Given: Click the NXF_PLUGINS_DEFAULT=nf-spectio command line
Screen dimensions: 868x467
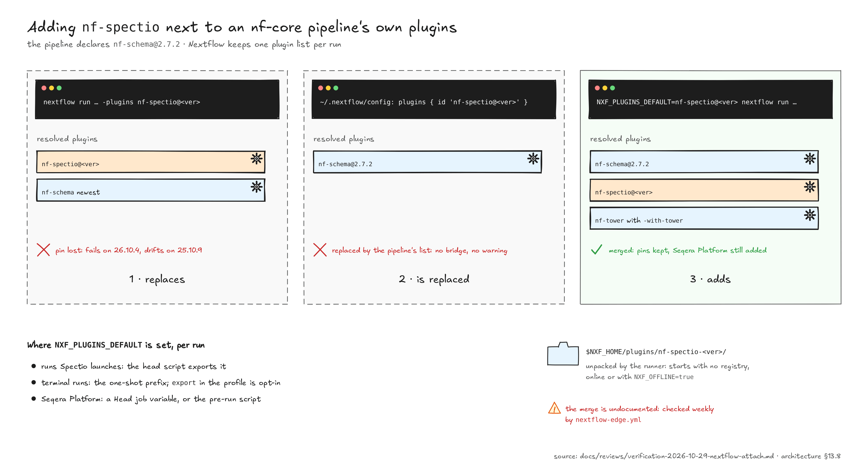Looking at the screenshot, I should point(697,102).
